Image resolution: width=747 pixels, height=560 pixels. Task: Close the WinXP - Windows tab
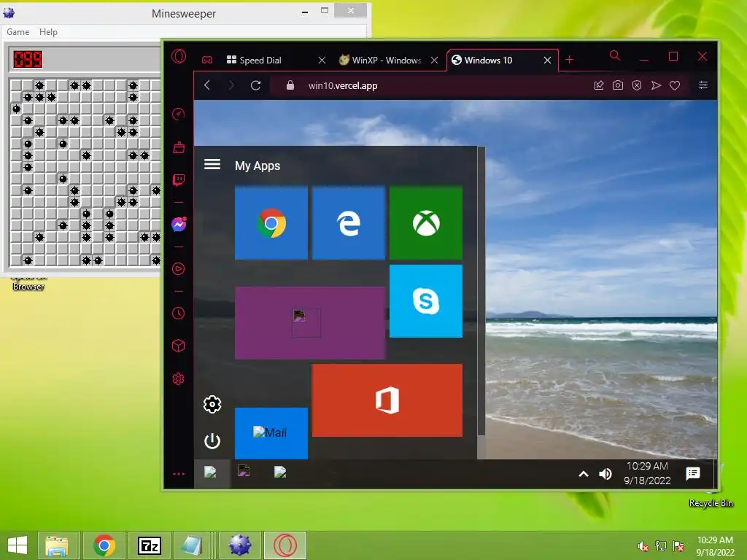click(435, 60)
